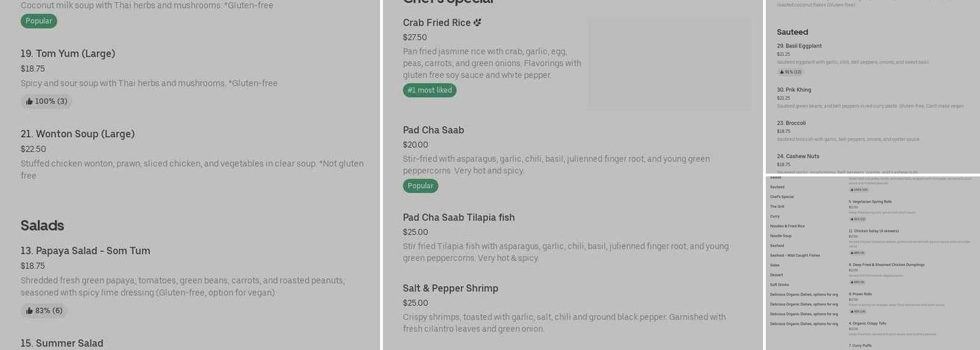
Task: Open Crab Fried Rice image thumbnail
Action: pyautogui.click(x=668, y=63)
